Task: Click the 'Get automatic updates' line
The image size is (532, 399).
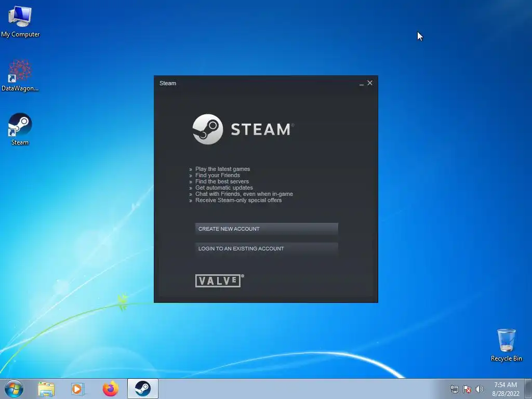Action: (x=224, y=188)
